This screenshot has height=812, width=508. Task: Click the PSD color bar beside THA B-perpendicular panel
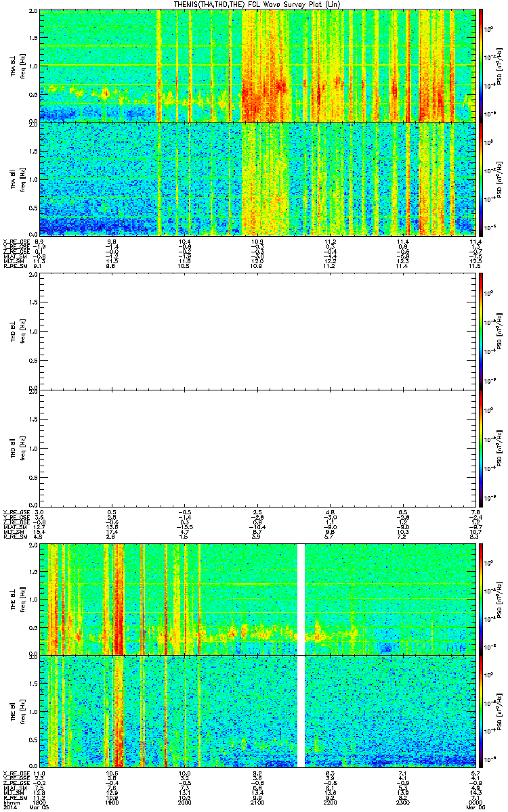click(482, 66)
